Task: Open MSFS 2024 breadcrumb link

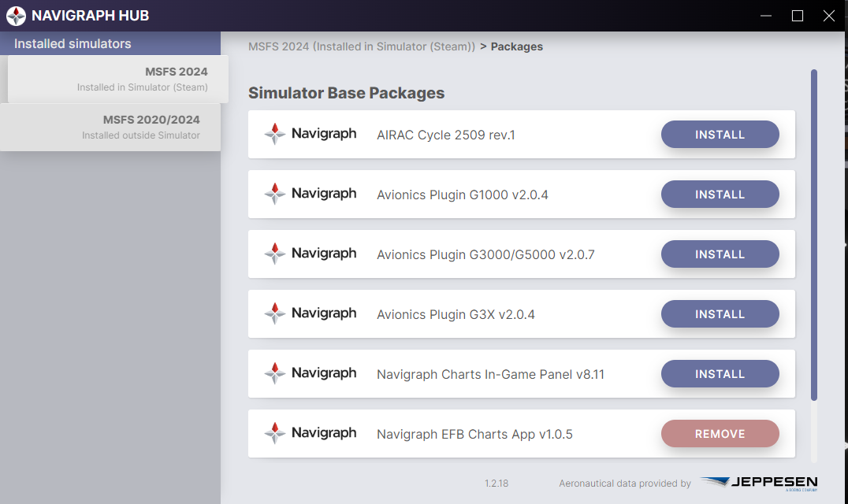Action: (x=361, y=46)
